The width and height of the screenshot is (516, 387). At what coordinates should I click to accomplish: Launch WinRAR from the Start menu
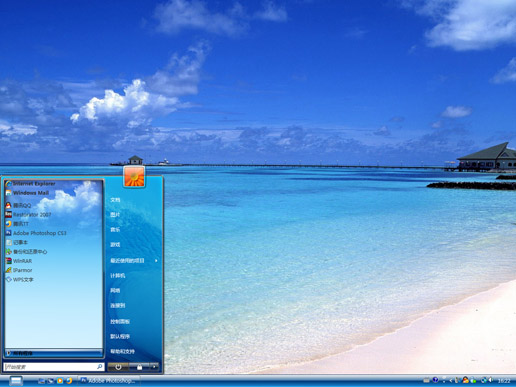click(x=19, y=261)
